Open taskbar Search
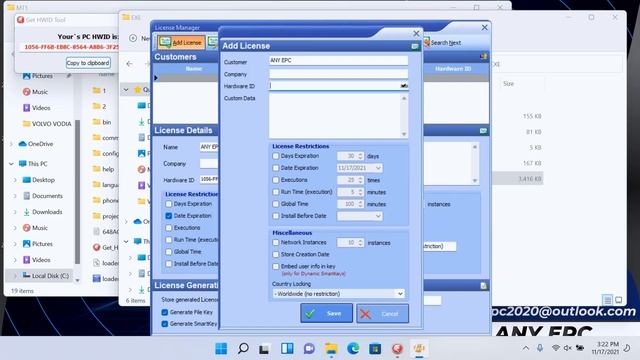Screen dimensions: 640x360 tap(243, 349)
